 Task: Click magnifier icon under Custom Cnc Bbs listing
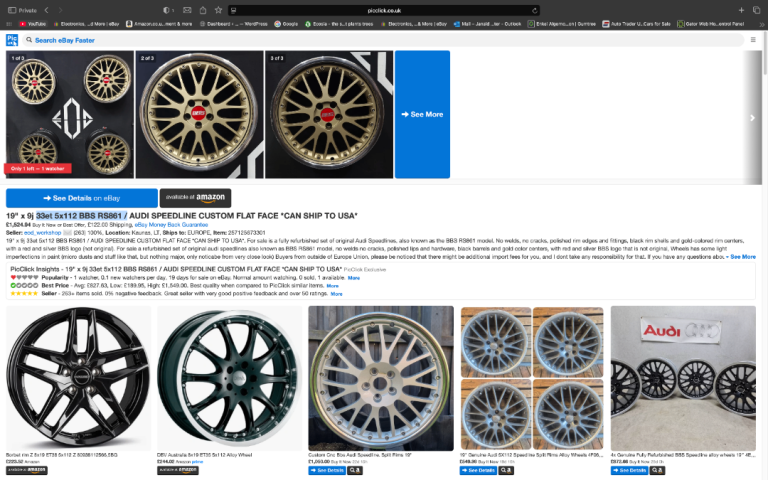[355, 470]
